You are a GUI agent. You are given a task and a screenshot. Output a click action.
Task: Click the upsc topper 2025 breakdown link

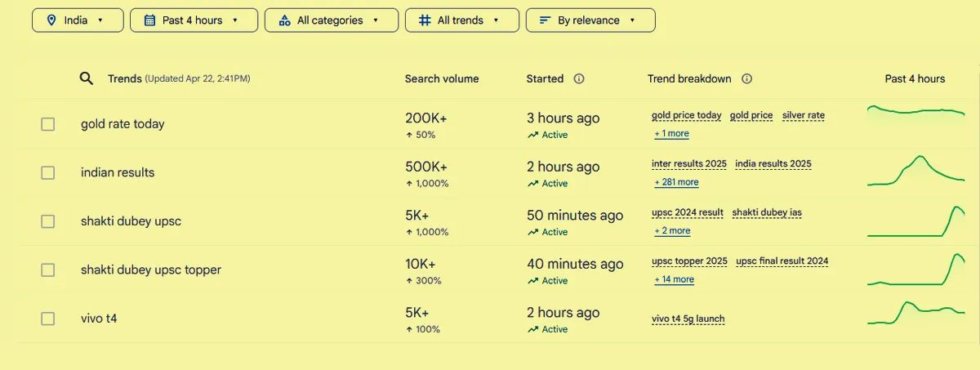click(689, 261)
